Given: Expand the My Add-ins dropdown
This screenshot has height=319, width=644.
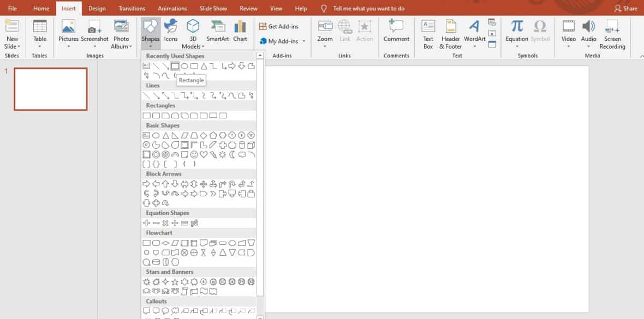Looking at the screenshot, I should (x=304, y=41).
